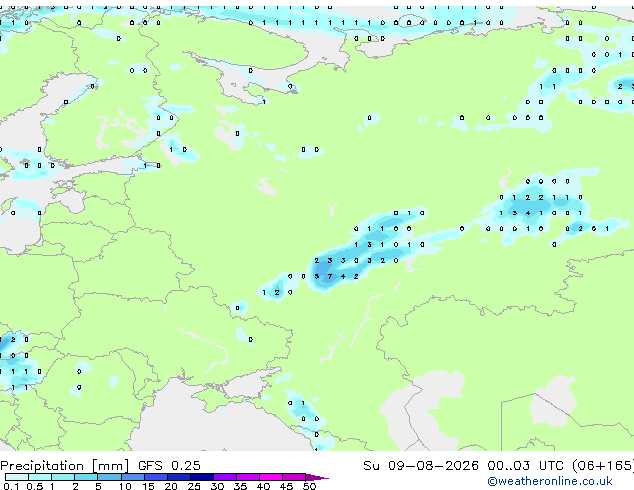Click the '30' legend scale label
Screen dimensions: 634x490
217,486
